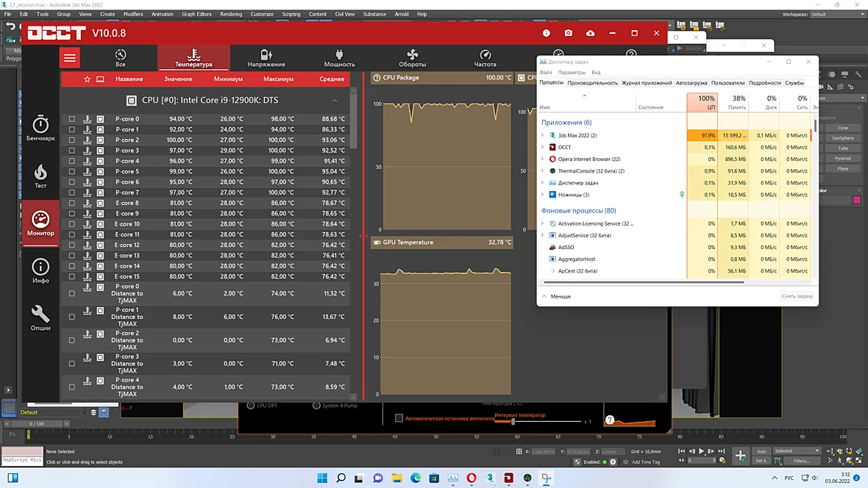The image size is (868, 488).
Task: Open the OCCT hamburger menu
Action: tap(70, 58)
